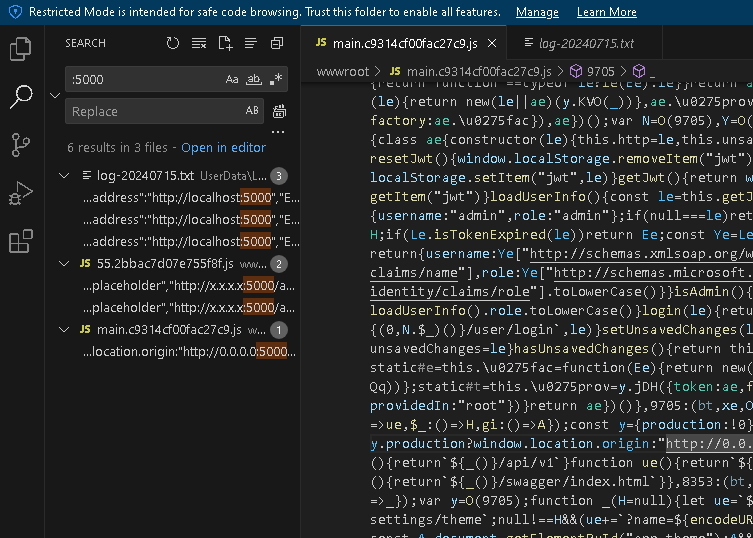Click the count badge 2 on 55.2bbac7d07e755f8f.js

point(279,264)
